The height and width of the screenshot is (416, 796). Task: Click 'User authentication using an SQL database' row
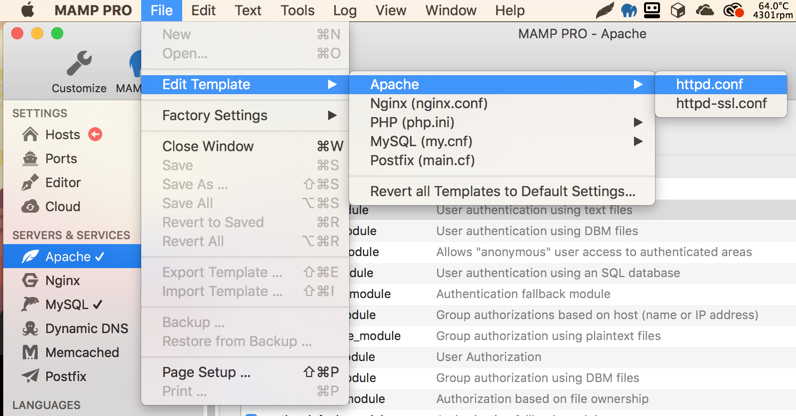(558, 273)
